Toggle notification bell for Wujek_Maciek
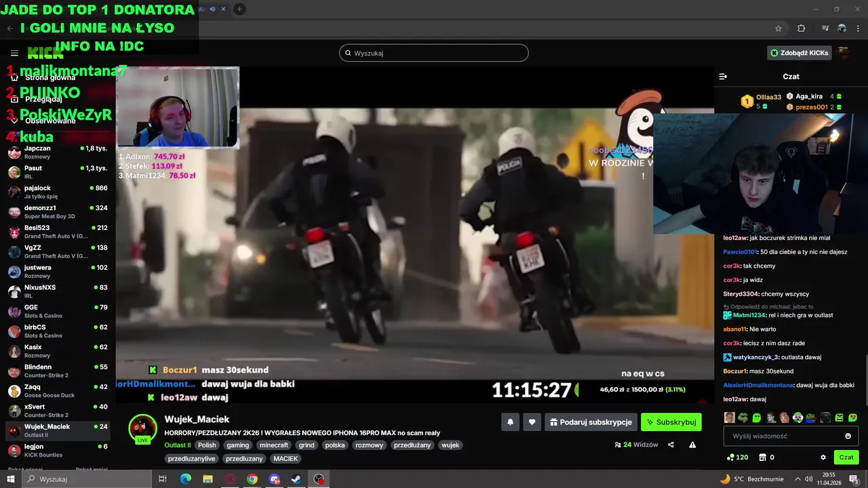 510,422
